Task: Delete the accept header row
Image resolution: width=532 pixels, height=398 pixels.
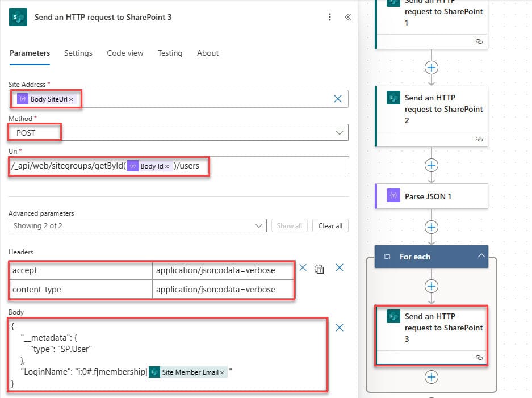Action: click(303, 268)
